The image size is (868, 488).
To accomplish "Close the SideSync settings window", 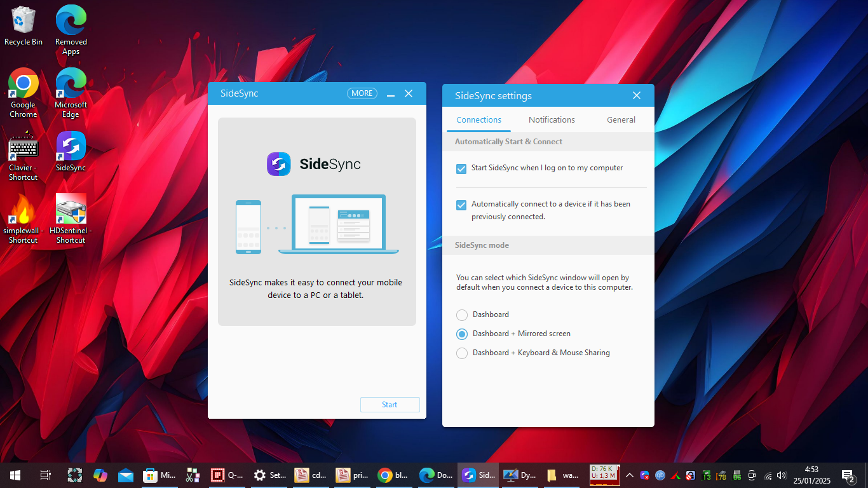I will (637, 96).
